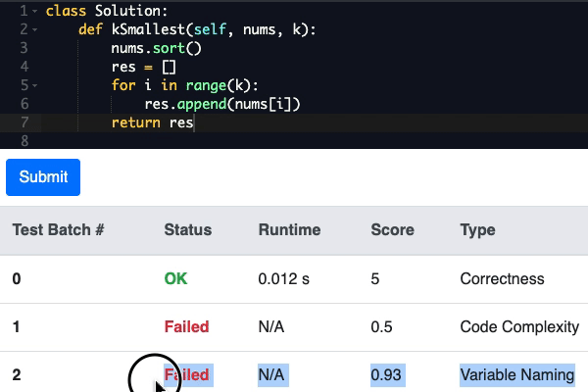Click line number 8 in the gutter
This screenshot has width=588, height=392.
click(24, 141)
